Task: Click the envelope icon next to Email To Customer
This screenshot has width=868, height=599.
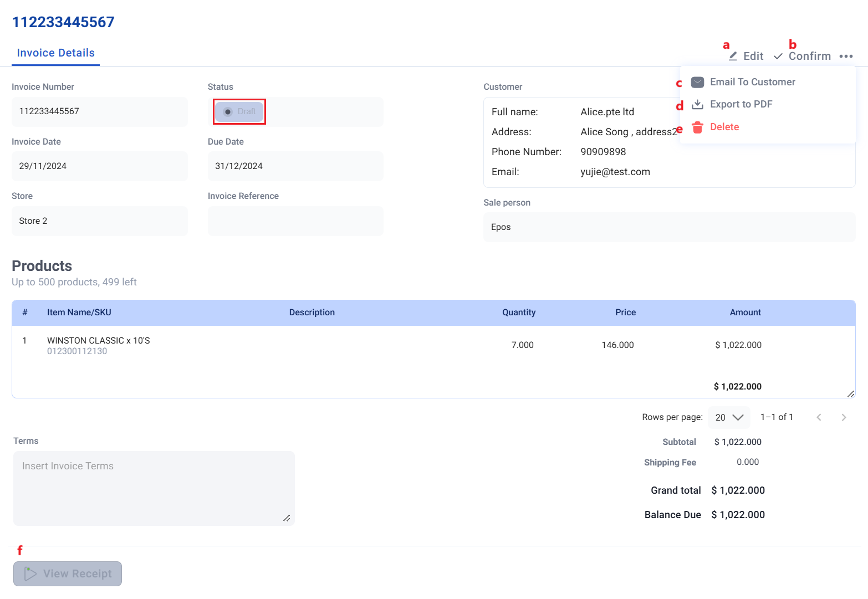Action: click(697, 81)
